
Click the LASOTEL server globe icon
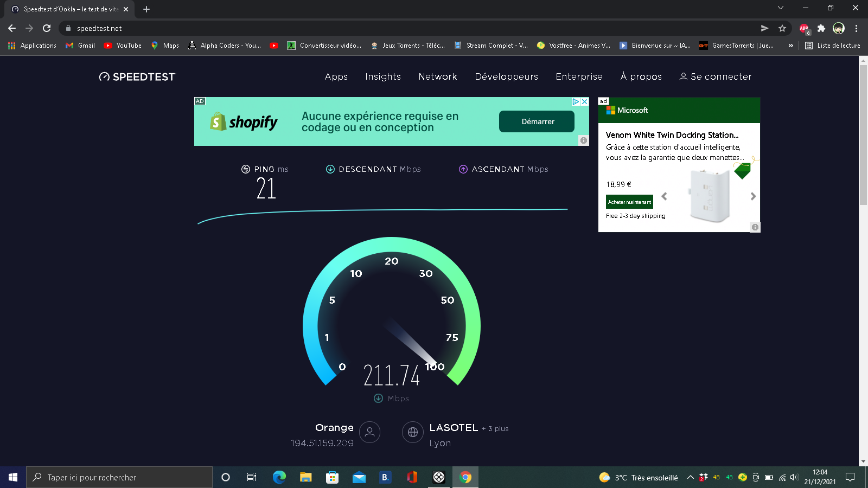pyautogui.click(x=413, y=432)
